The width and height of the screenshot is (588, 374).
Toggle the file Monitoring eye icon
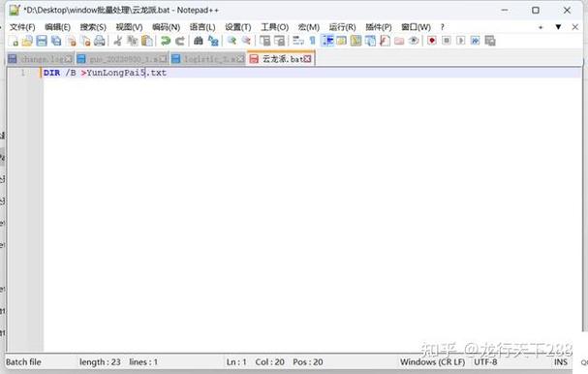click(x=414, y=41)
